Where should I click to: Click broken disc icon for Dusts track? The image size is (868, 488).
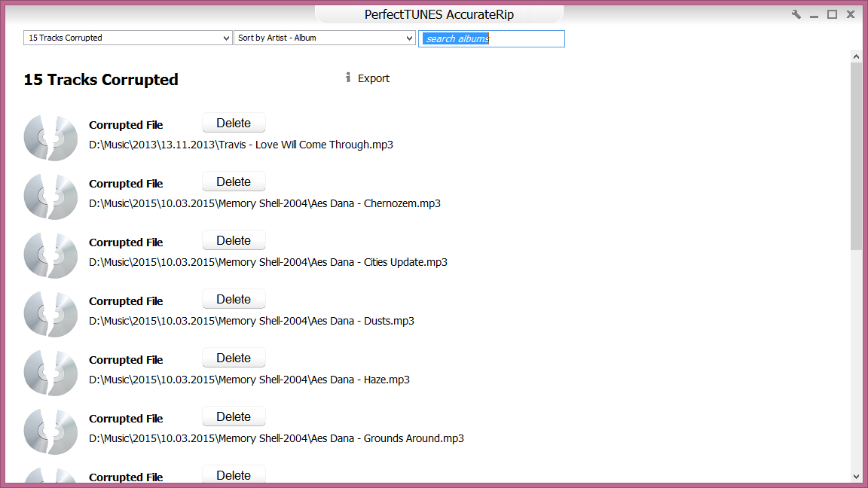51,314
